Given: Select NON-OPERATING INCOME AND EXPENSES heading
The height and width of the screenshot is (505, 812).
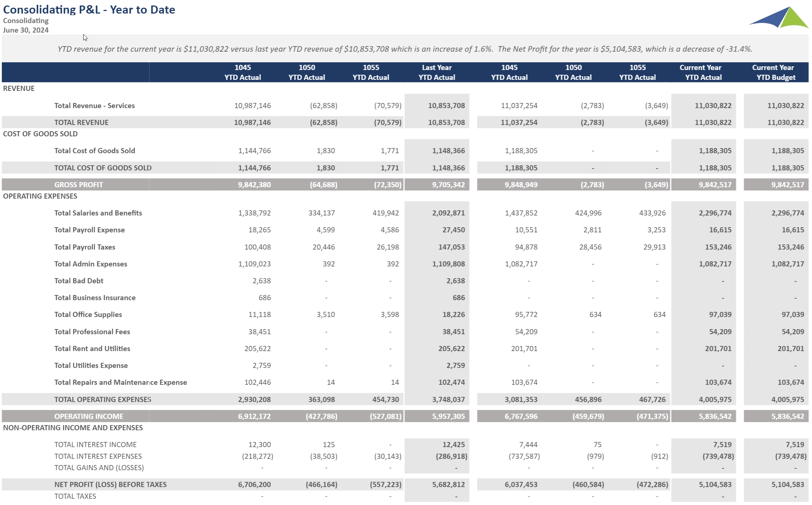Looking at the screenshot, I should point(73,428).
